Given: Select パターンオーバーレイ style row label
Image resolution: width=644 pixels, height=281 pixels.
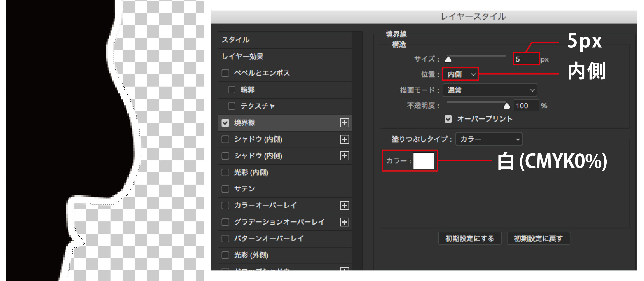Looking at the screenshot, I should point(269,239).
